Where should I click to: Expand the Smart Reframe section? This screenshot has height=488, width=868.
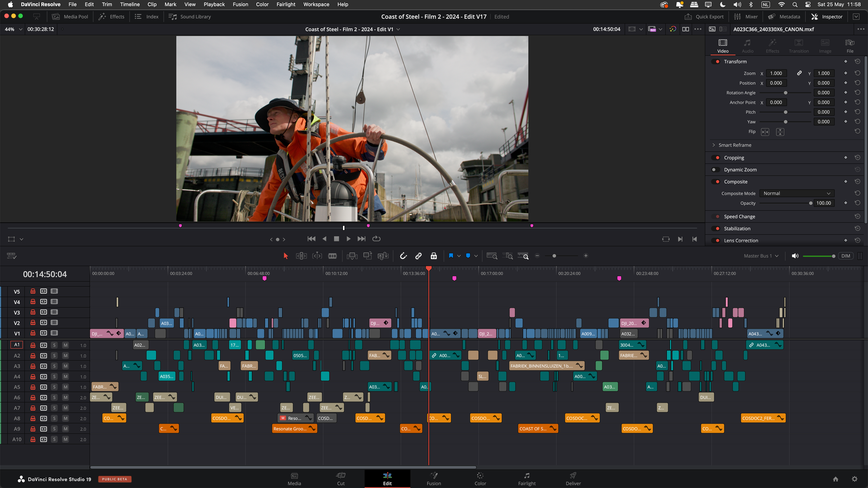click(714, 145)
